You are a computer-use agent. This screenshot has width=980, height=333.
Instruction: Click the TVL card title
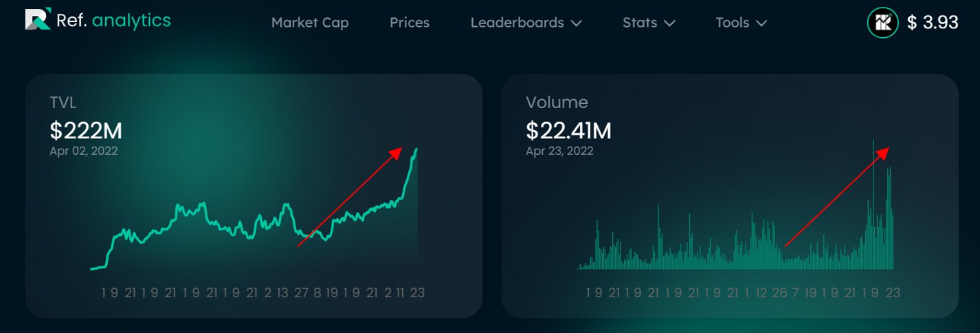(63, 103)
